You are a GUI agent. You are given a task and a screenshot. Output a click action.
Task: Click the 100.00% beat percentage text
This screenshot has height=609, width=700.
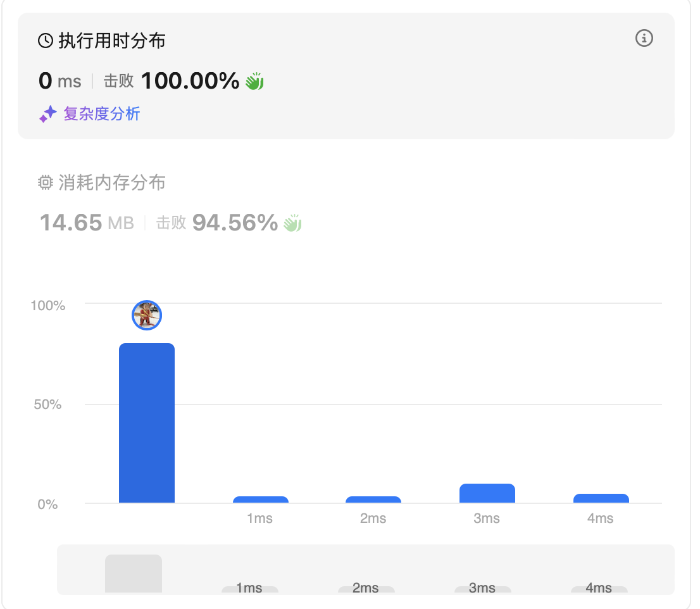[190, 81]
